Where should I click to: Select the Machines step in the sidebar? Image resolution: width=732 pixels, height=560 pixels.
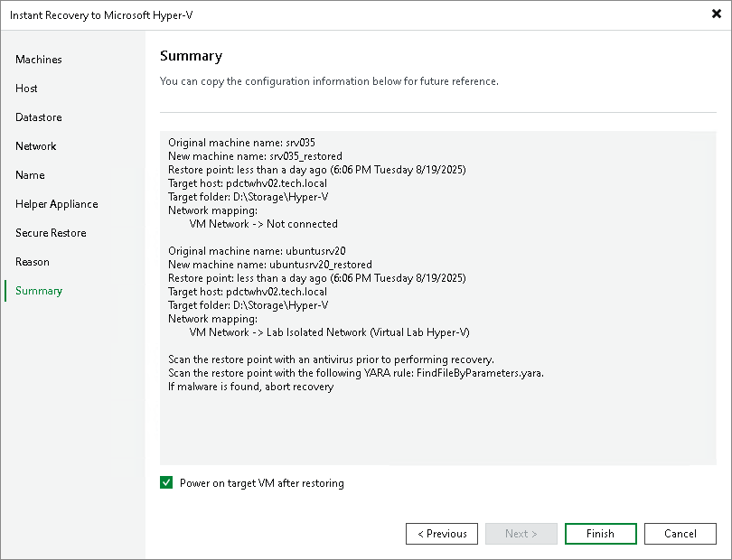[x=38, y=60]
